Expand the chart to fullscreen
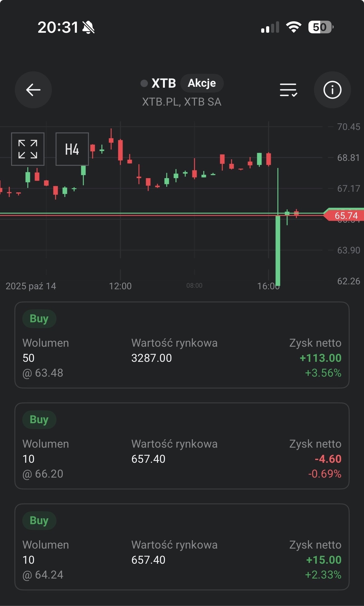Image resolution: width=364 pixels, height=606 pixels. [x=28, y=149]
